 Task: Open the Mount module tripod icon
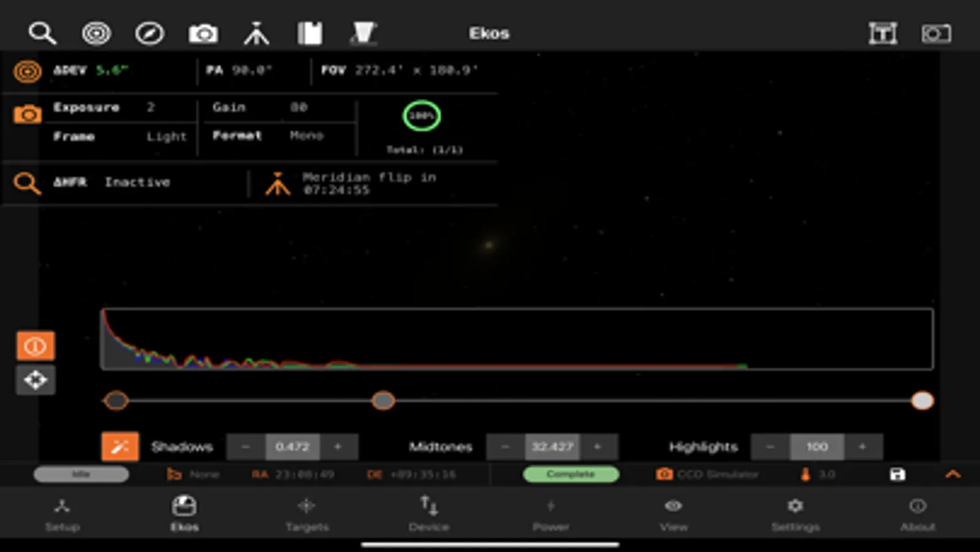click(x=256, y=33)
